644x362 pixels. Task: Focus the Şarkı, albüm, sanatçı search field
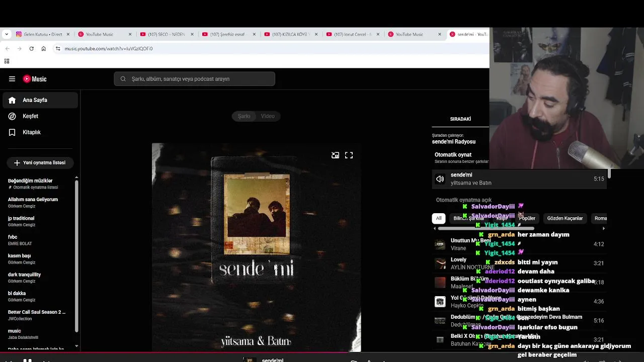click(x=194, y=79)
